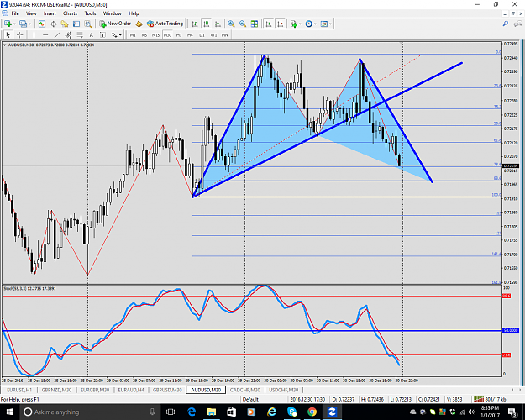
Task: Select the text 'A' tool
Action: click(91, 34)
